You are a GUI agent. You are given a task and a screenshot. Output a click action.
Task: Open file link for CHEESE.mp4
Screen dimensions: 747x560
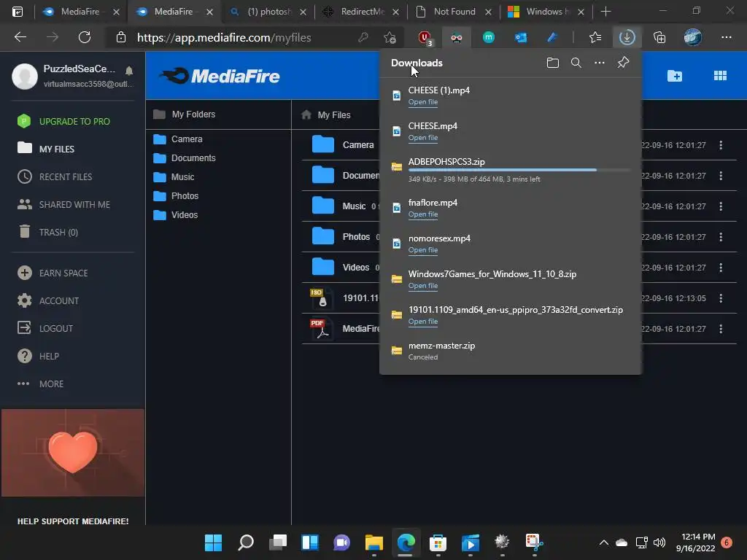tap(422, 138)
